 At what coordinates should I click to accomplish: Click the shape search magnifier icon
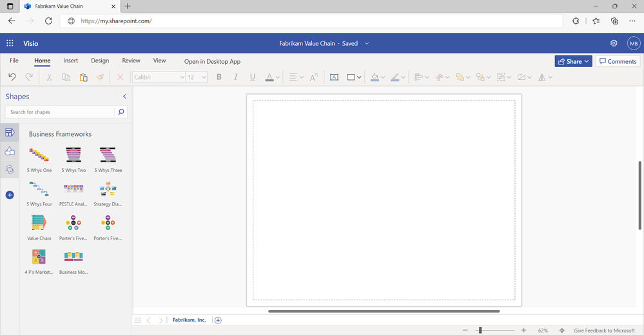[121, 111]
